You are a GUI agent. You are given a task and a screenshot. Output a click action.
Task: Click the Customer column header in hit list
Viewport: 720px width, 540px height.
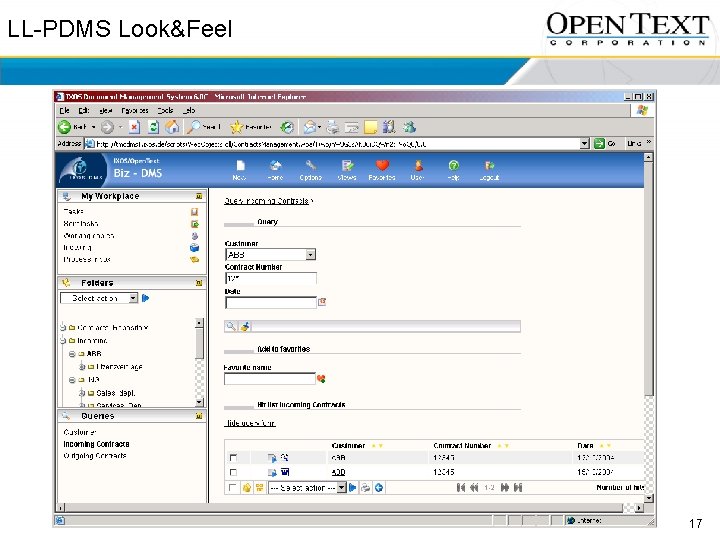(x=348, y=446)
